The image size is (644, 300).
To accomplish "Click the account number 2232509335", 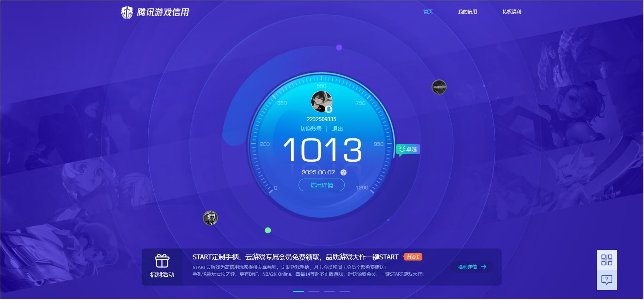I will 321,119.
